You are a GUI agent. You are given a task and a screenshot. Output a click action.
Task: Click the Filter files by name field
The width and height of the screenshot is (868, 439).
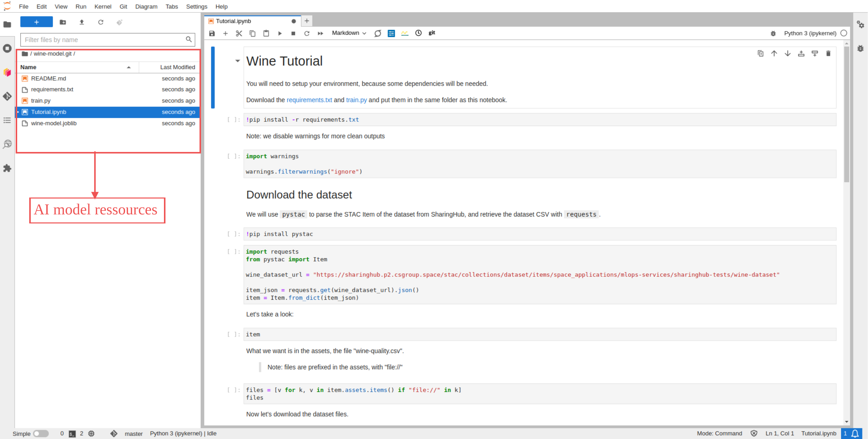(107, 39)
